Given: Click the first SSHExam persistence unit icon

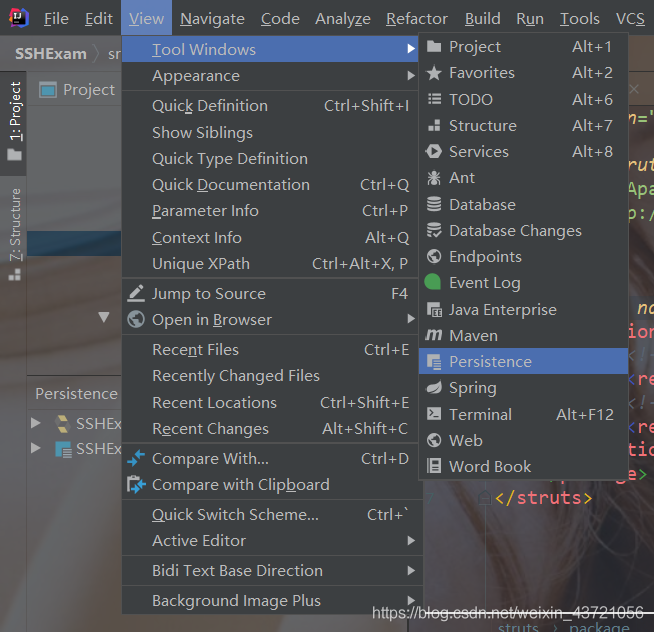Looking at the screenshot, I should click(x=63, y=424).
